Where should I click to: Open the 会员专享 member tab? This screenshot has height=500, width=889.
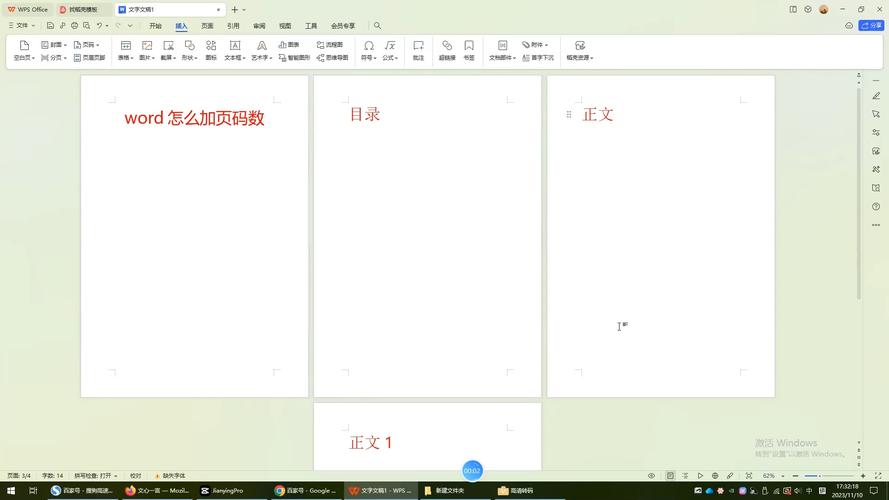click(x=343, y=26)
